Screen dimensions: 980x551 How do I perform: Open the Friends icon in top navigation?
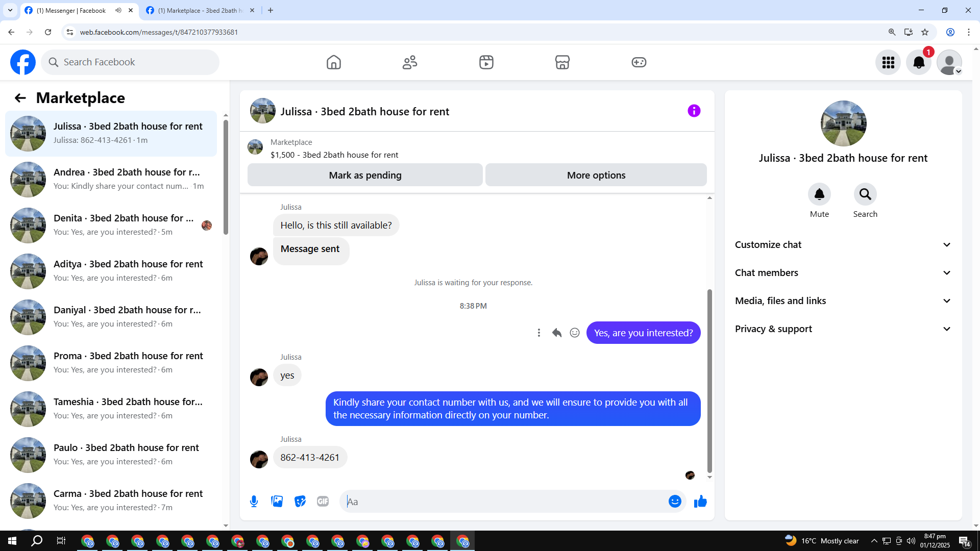tap(410, 62)
